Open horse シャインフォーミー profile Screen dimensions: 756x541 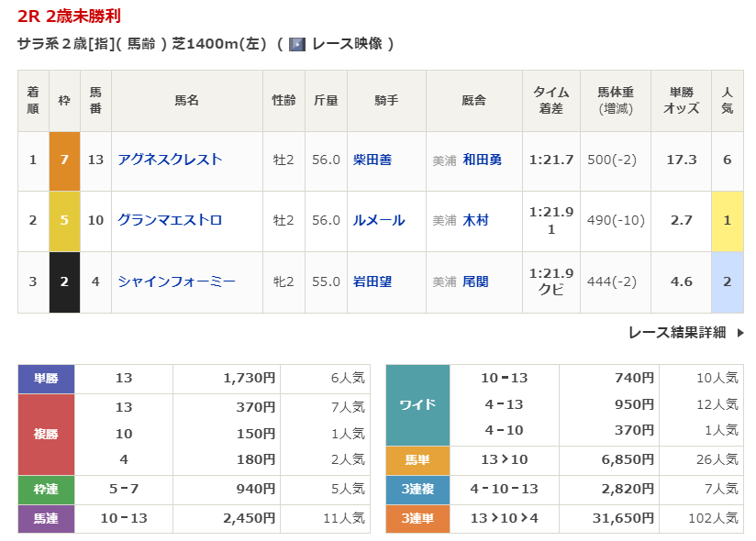click(x=176, y=282)
